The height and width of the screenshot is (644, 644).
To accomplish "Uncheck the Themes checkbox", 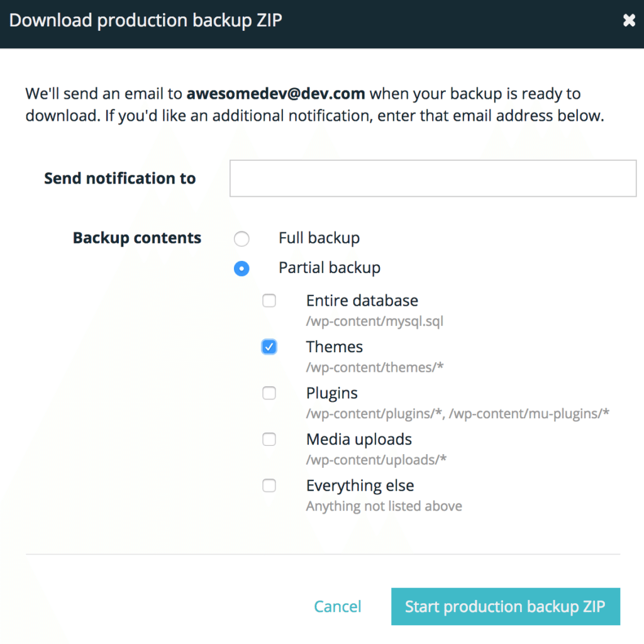I will 269,347.
